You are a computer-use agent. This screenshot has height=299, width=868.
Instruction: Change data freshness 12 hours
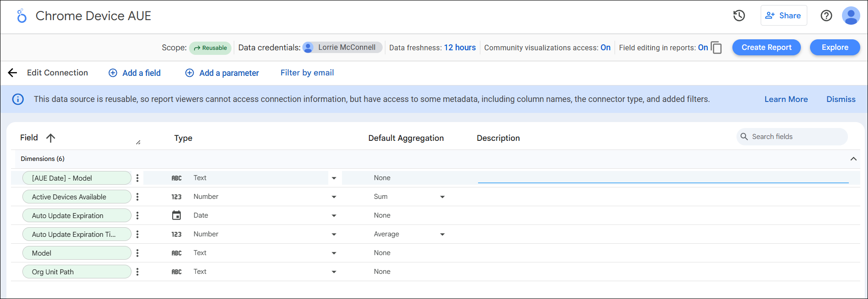coord(460,48)
